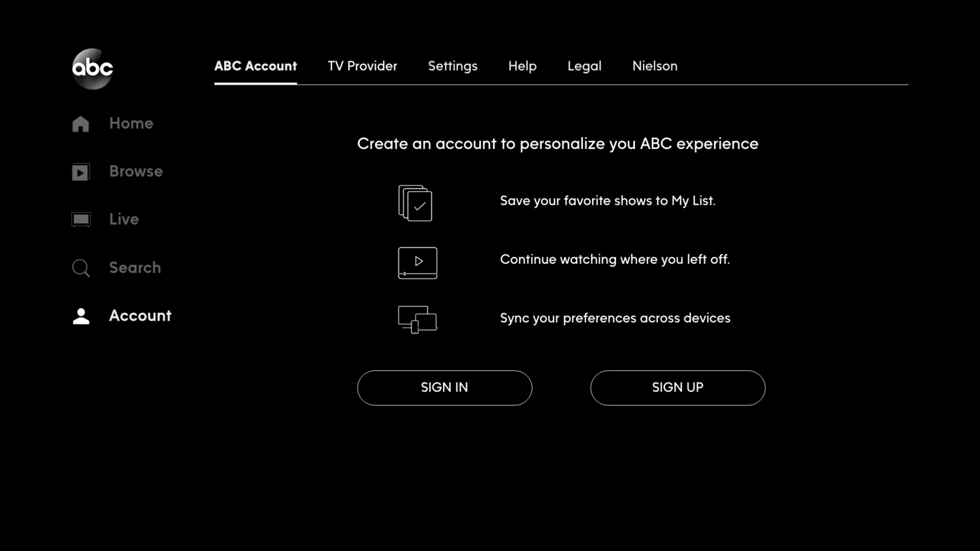Click 'Continue watching where you left off.'
Screen dimensions: 980x551
click(615, 260)
